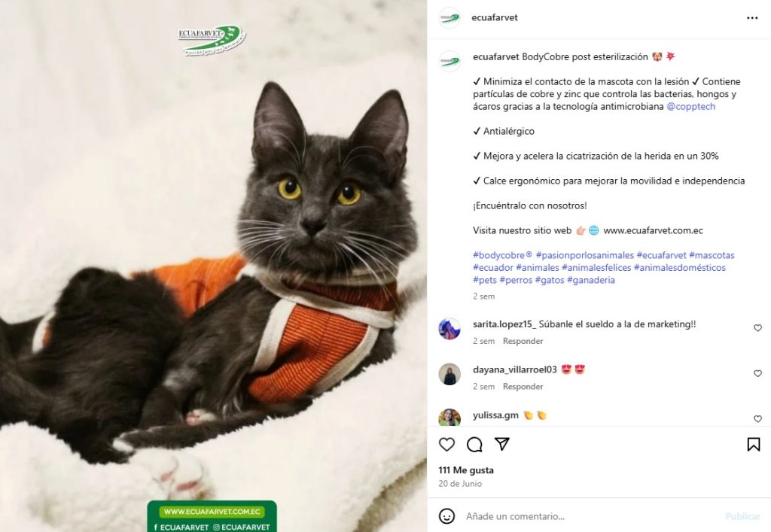771x532 pixels.
Task: Share the post via paper plane icon
Action: click(x=501, y=444)
